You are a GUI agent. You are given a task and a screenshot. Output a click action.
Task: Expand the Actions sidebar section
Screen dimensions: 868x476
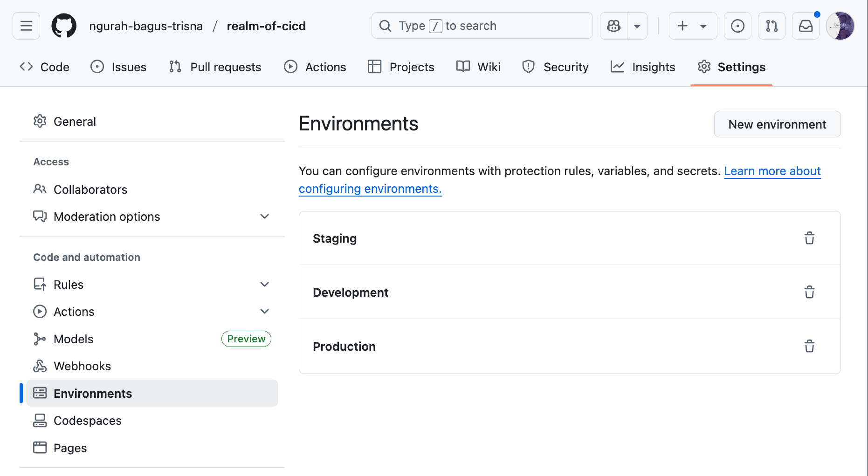click(x=264, y=312)
